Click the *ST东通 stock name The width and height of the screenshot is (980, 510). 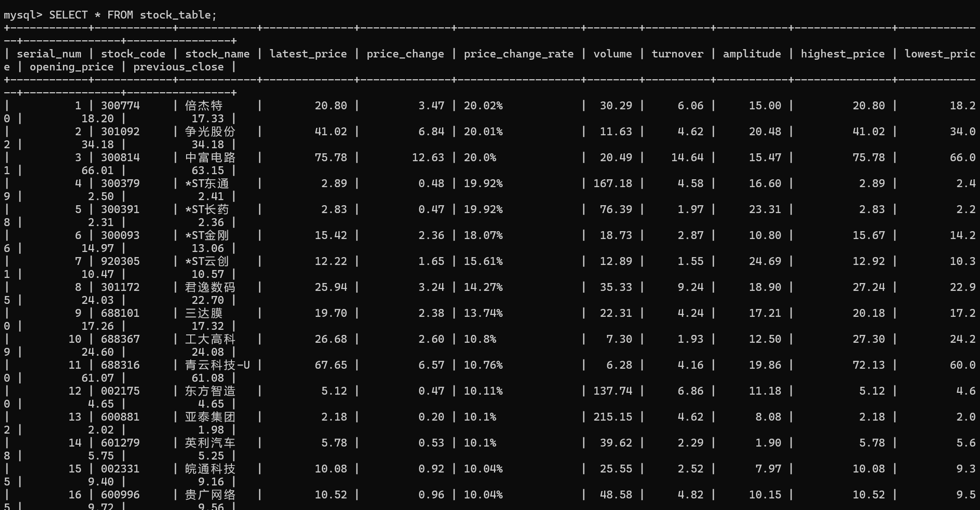click(207, 183)
